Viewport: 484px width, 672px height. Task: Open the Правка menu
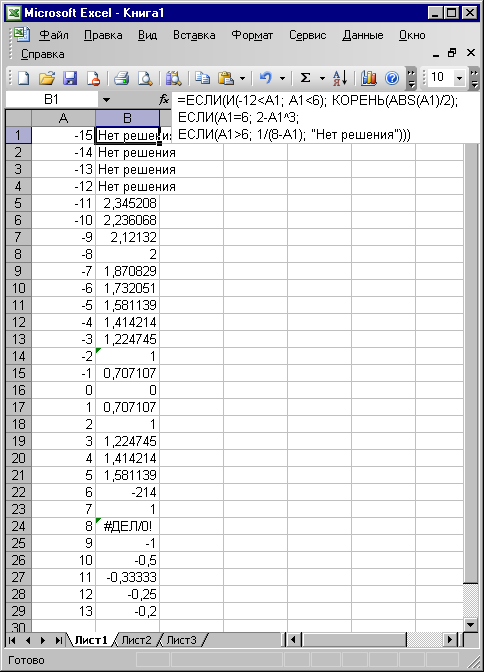[103, 35]
